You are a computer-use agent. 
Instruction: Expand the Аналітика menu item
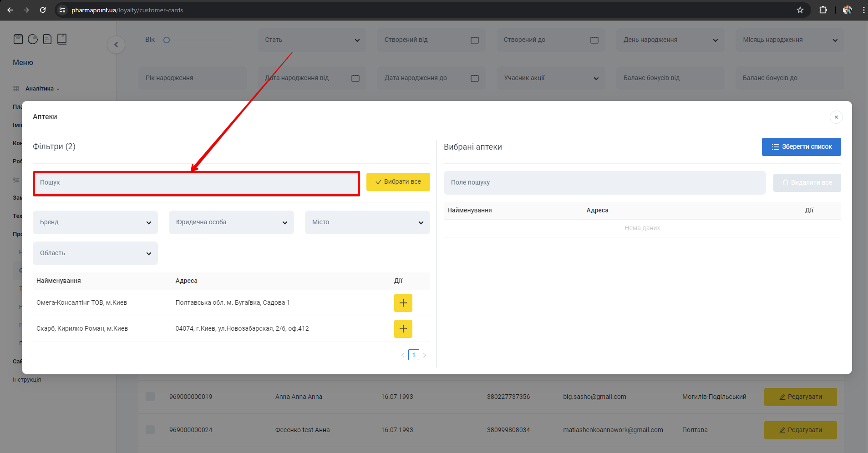pos(40,89)
